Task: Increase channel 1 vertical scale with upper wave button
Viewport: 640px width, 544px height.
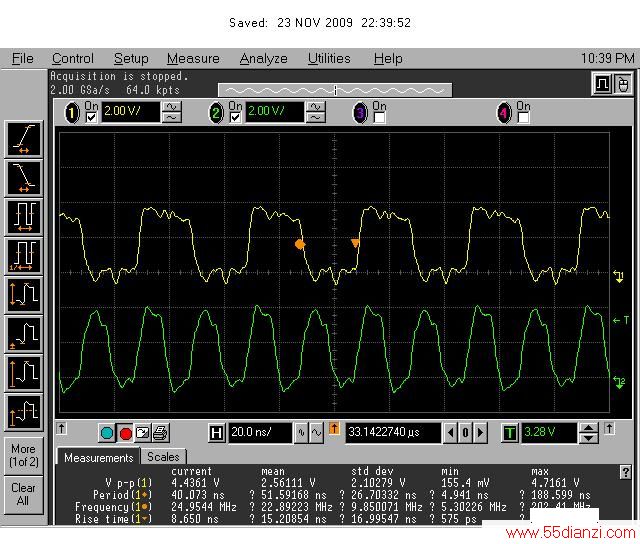Action: 172,107
